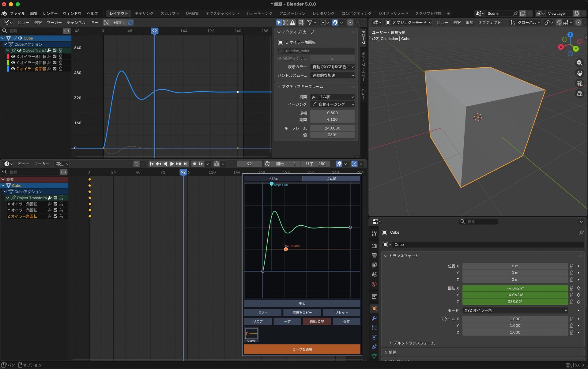The height and width of the screenshot is (369, 588).
Task: Click the リセット button
Action: [x=341, y=312]
